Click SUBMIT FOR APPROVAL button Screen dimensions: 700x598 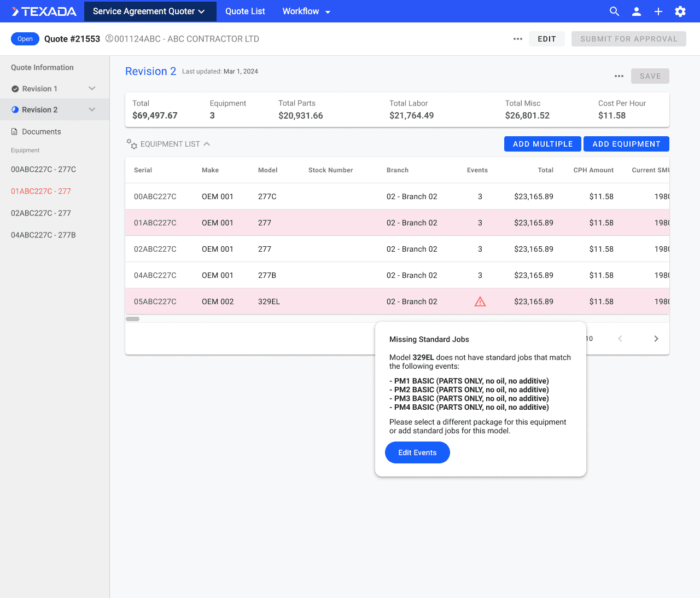629,39
